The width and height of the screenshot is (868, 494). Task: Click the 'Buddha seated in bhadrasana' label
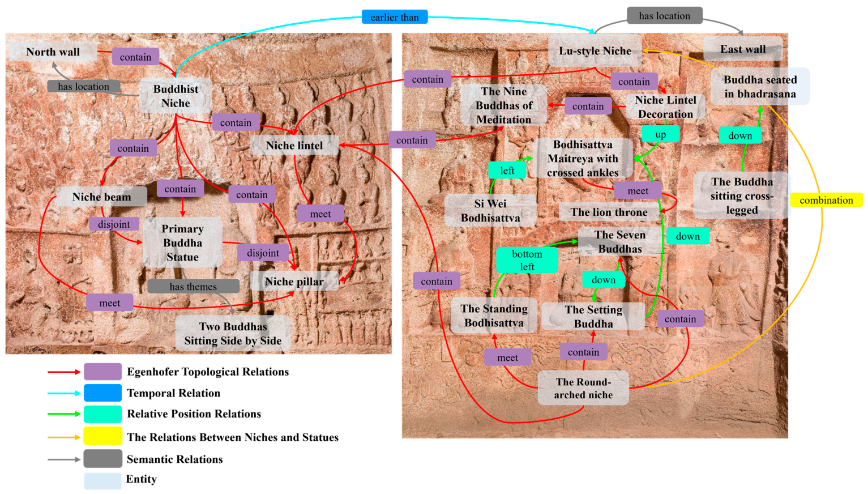click(760, 87)
